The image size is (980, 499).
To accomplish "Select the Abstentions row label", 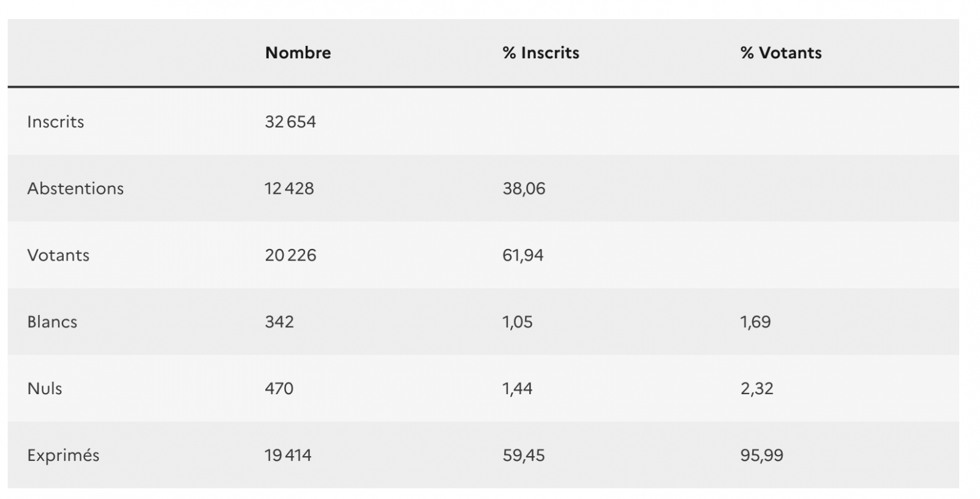I will [x=75, y=188].
